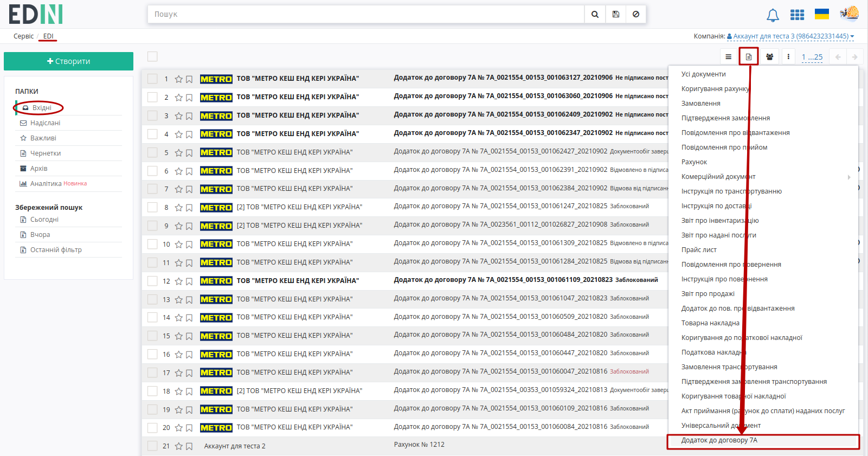The image size is (868, 456).
Task: Apply Останній фільтр saved search
Action: click(x=56, y=250)
